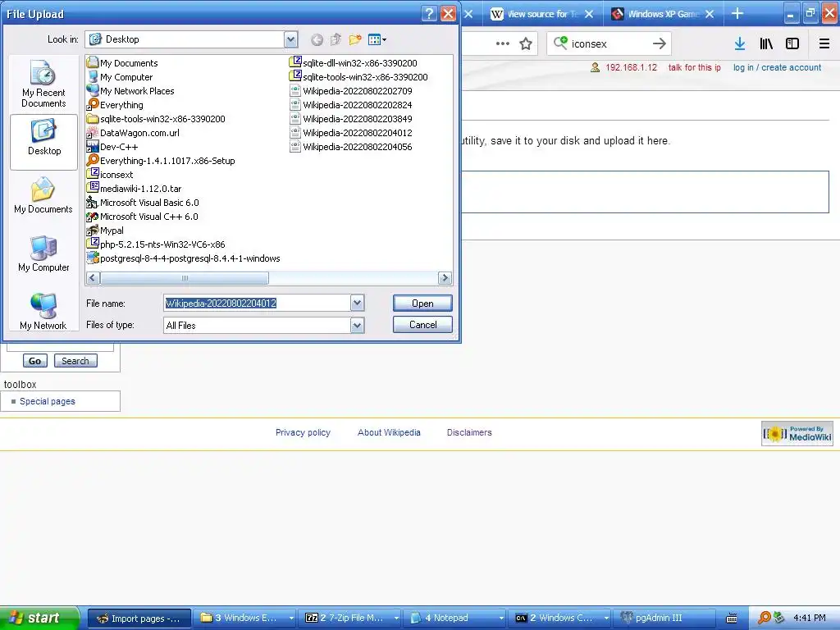Click the File name input field

(x=257, y=304)
